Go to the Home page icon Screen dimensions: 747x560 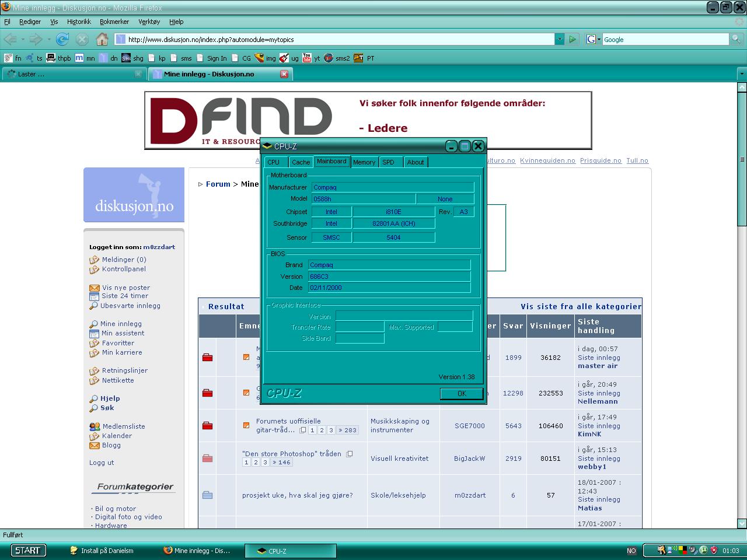pos(102,39)
